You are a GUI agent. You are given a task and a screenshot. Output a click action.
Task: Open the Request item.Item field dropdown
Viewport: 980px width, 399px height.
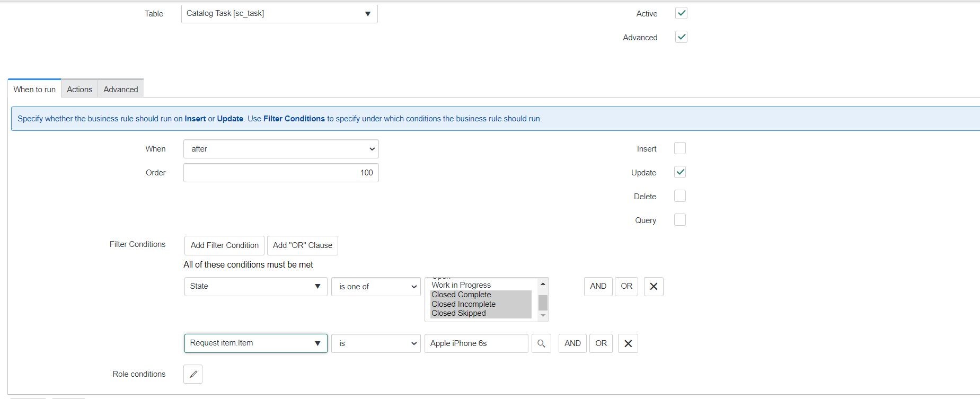[255, 343]
